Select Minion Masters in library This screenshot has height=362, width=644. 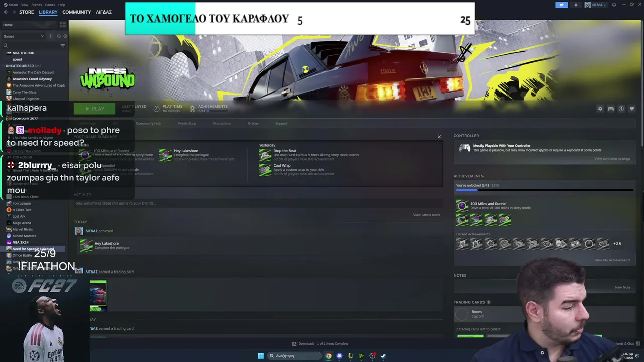pyautogui.click(x=24, y=236)
